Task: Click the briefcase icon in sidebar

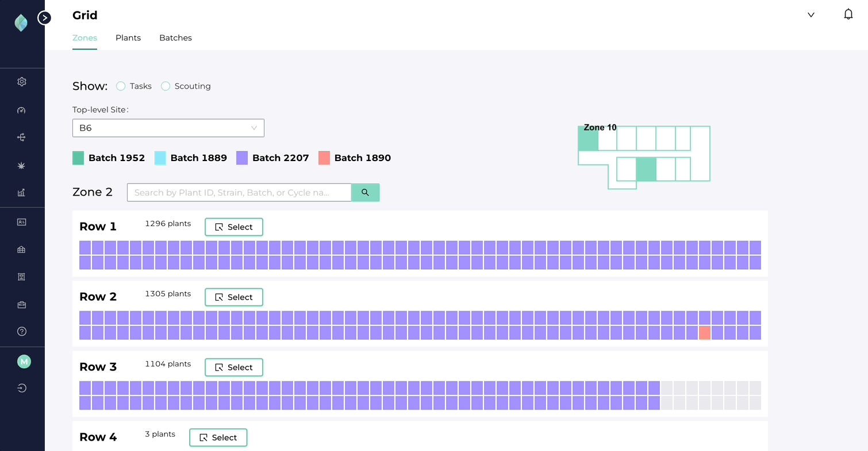Action: 22,305
